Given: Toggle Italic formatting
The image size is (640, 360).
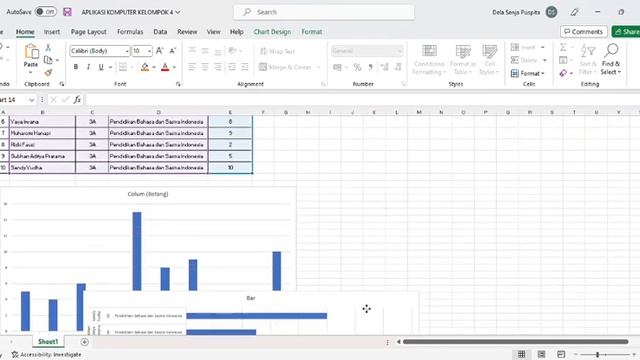Looking at the screenshot, I should 88,67.
